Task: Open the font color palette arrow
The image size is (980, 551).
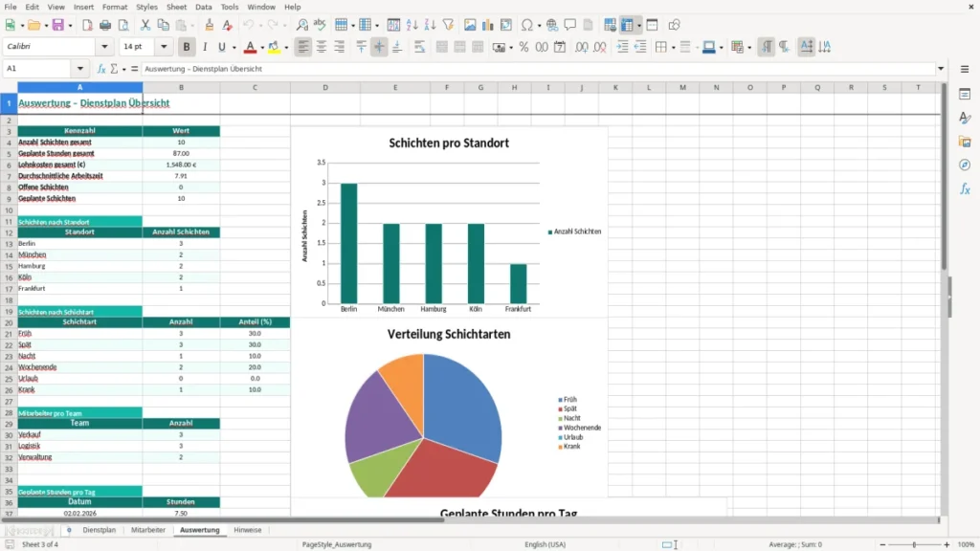Action: [x=262, y=48]
